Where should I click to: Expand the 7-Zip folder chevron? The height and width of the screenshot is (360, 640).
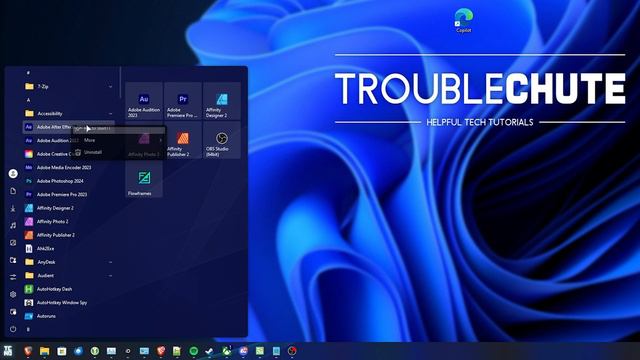(110, 87)
